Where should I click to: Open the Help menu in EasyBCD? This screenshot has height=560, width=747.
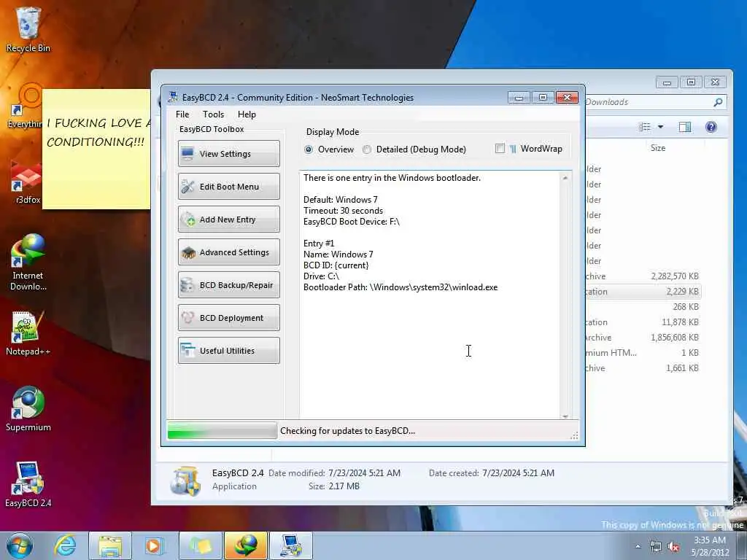247,114
